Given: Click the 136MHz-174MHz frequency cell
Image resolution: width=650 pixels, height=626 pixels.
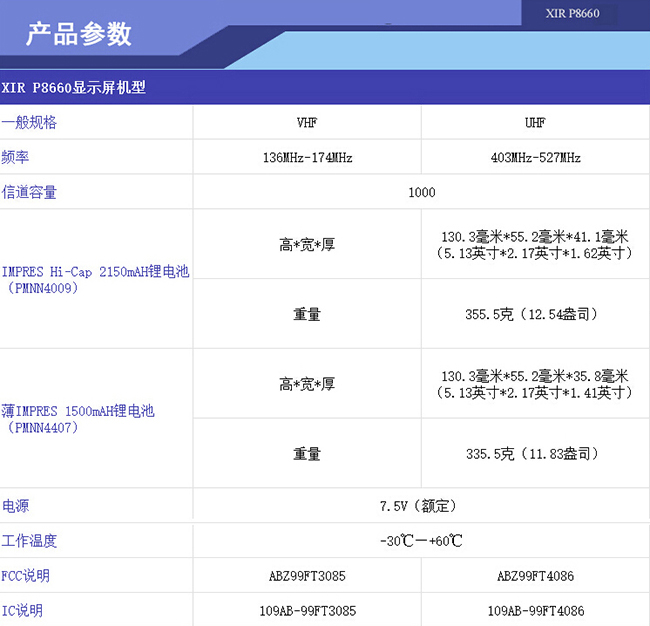Looking at the screenshot, I should 307,158.
